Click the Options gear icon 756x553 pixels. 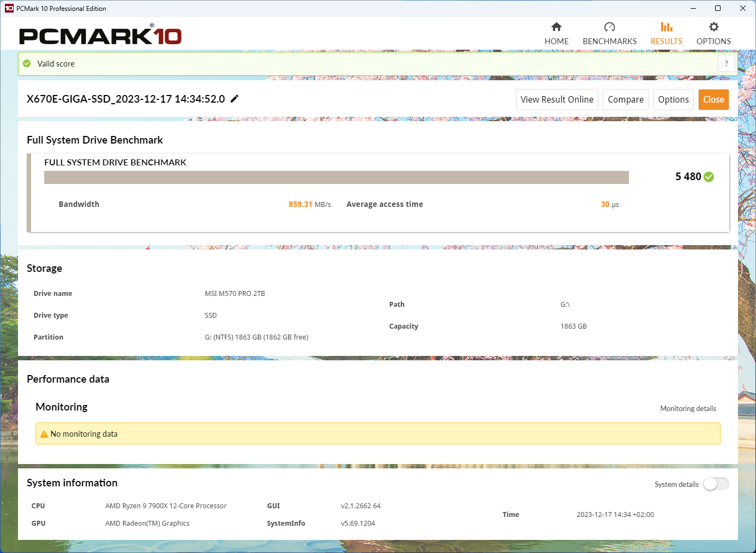click(x=713, y=27)
